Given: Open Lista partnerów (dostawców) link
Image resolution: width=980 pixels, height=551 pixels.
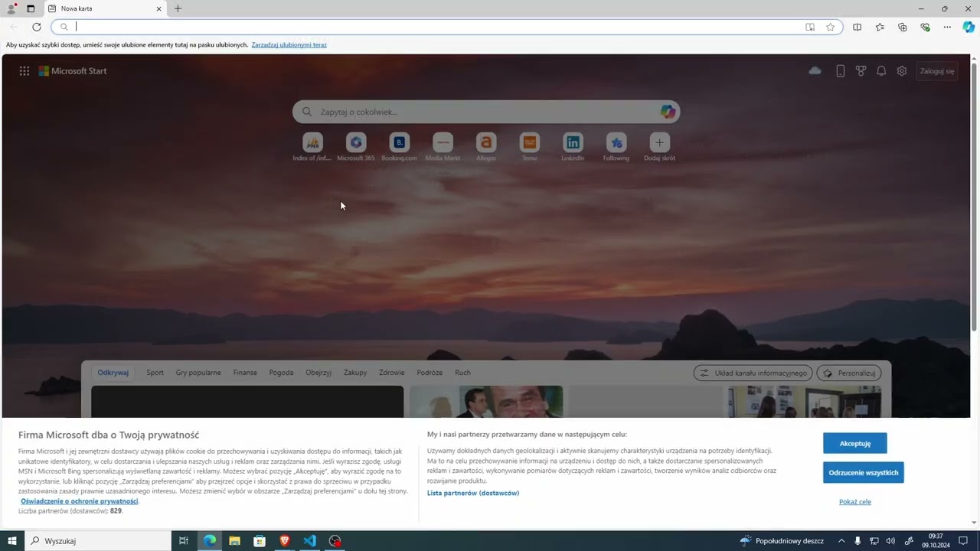Looking at the screenshot, I should (473, 493).
